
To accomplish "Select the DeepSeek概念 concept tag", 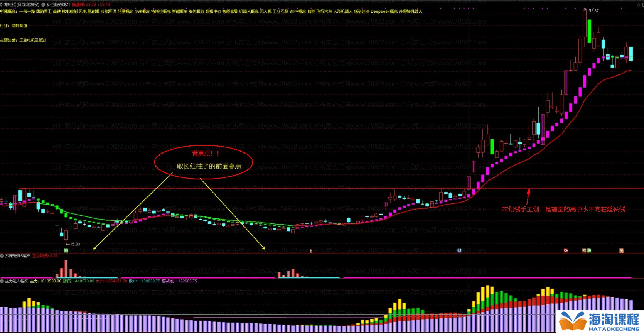I will point(384,12).
